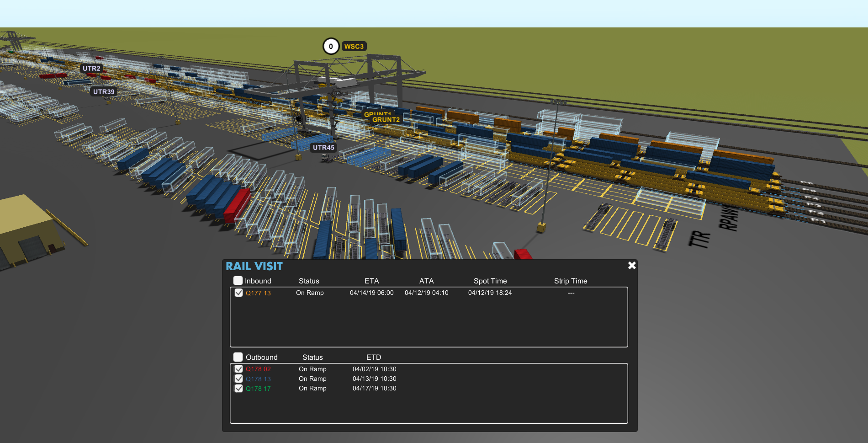
Task: Click the red container in the parking row
Action: (x=237, y=205)
